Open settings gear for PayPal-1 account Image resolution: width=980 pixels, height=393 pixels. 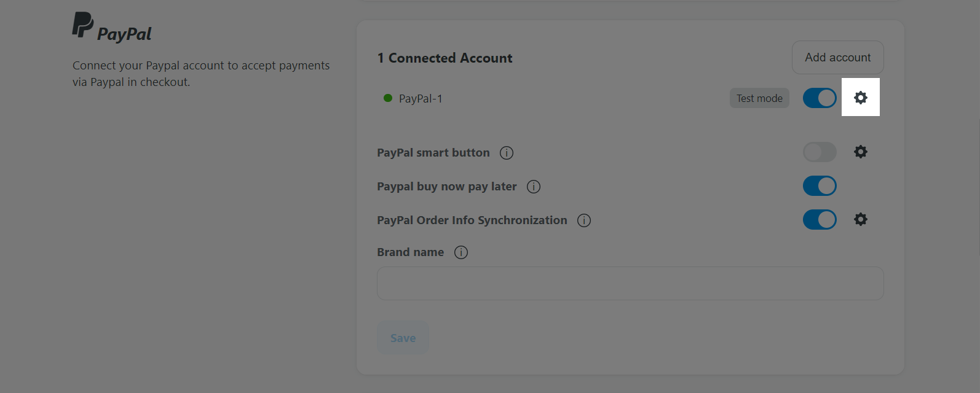click(x=861, y=97)
